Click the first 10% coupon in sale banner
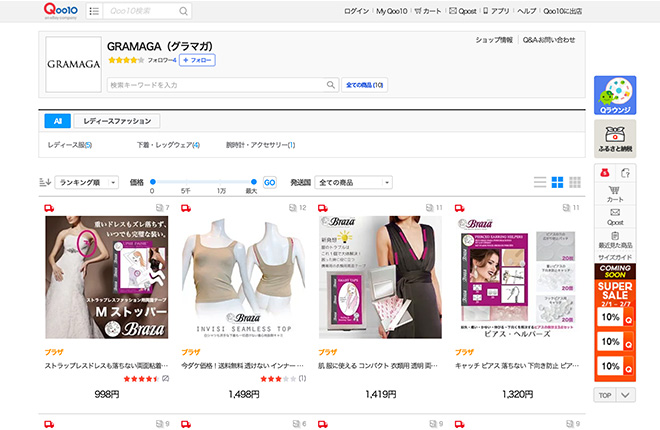This screenshot has height=430, width=660. pos(615,317)
